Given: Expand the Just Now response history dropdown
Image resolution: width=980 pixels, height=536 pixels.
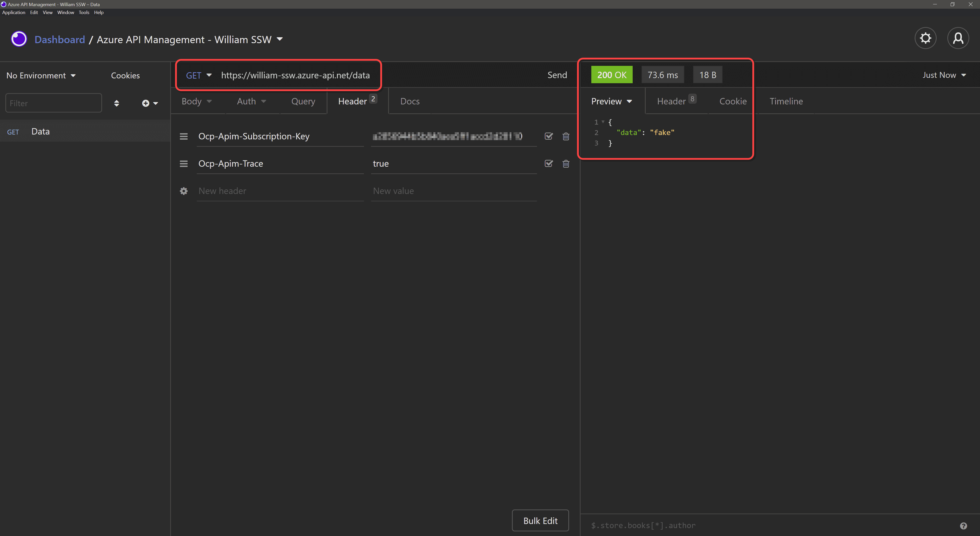Looking at the screenshot, I should 944,75.
